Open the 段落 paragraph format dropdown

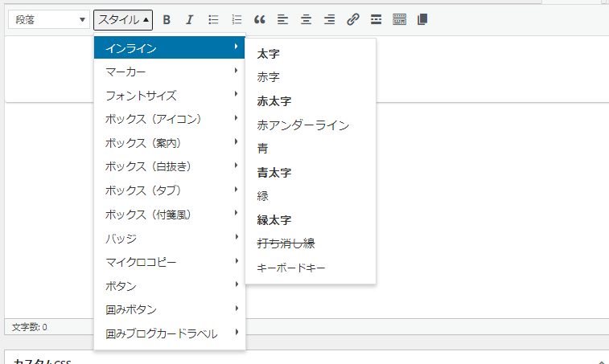[x=49, y=19]
